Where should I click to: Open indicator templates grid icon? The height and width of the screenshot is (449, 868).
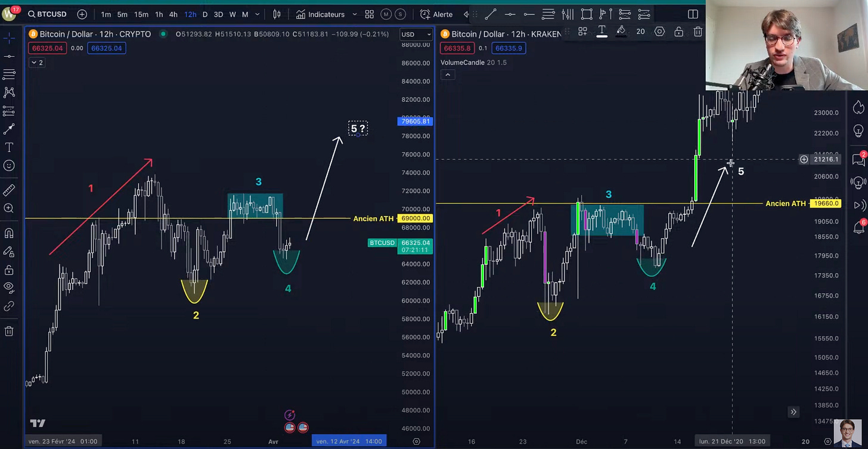pos(370,14)
